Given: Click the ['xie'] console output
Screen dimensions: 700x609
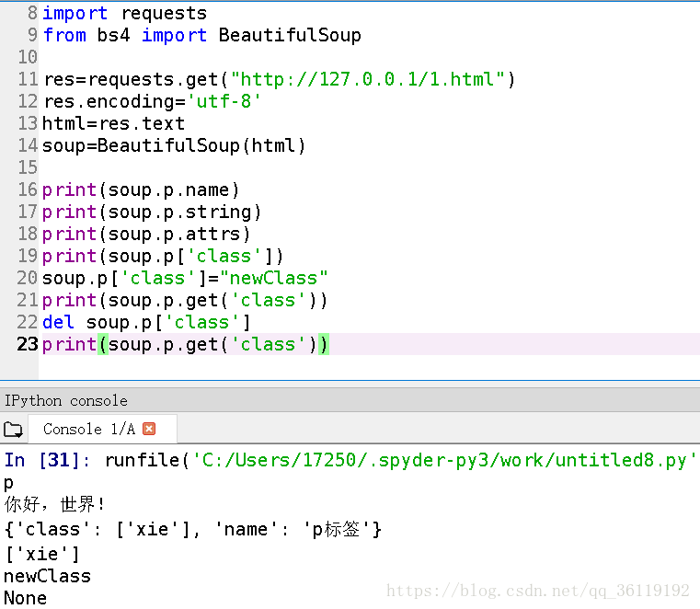Looking at the screenshot, I should point(42,554).
